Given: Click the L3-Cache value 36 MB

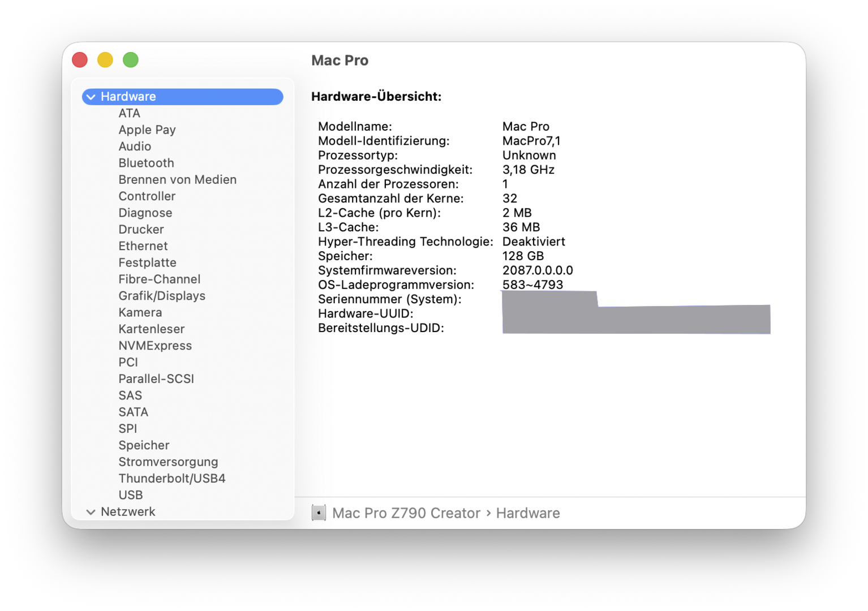Looking at the screenshot, I should (x=521, y=227).
